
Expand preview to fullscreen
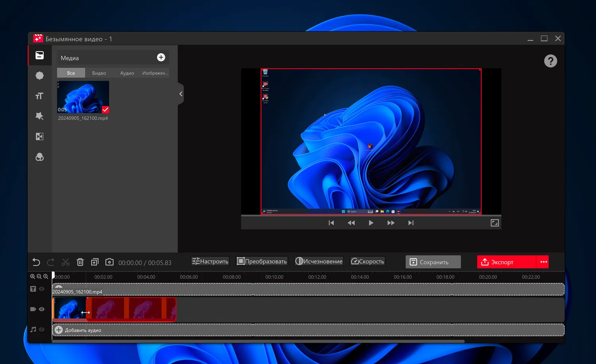[494, 223]
